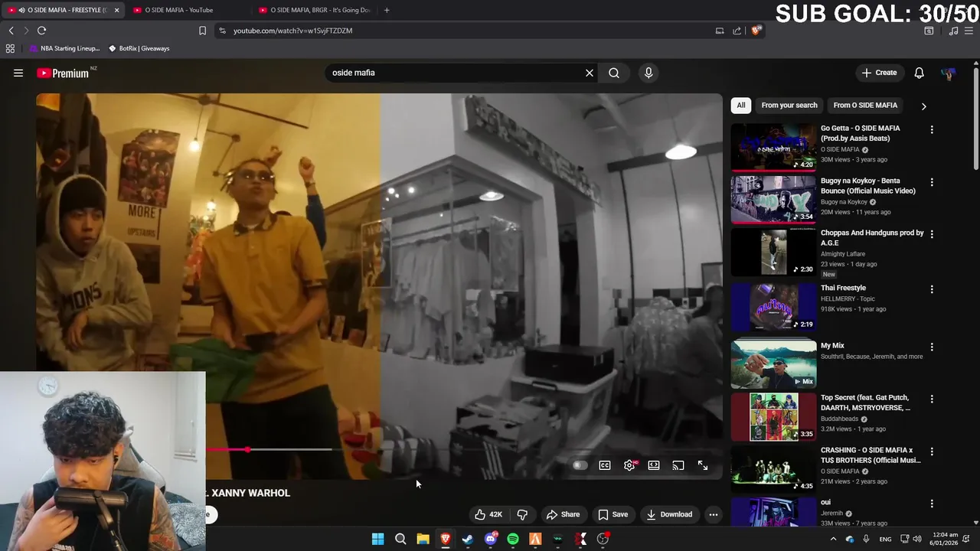Open YouTube notifications bell
Image resolution: width=980 pixels, height=551 pixels.
(919, 73)
